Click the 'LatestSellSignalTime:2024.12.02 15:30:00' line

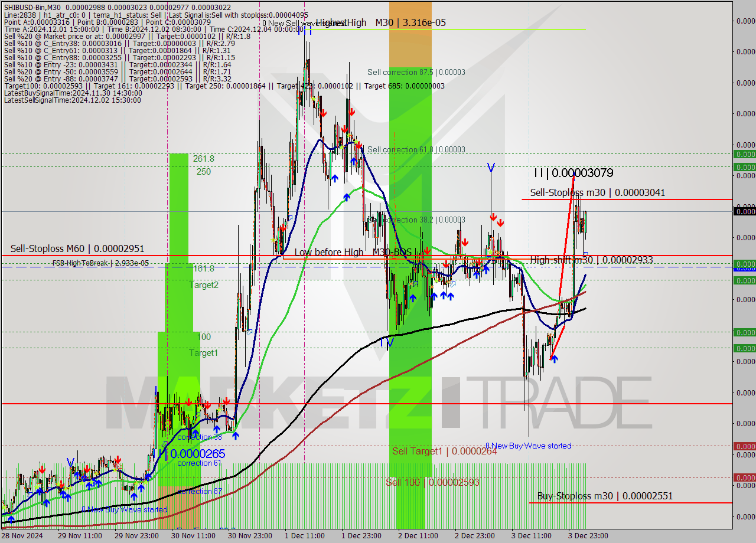point(72,100)
